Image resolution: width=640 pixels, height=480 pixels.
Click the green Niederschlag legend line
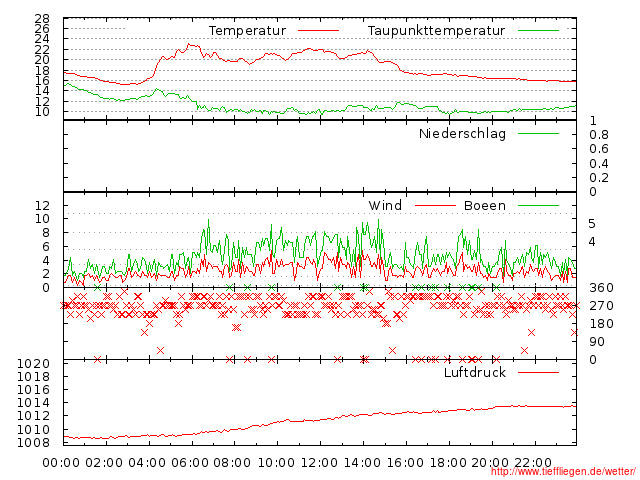[x=538, y=133]
